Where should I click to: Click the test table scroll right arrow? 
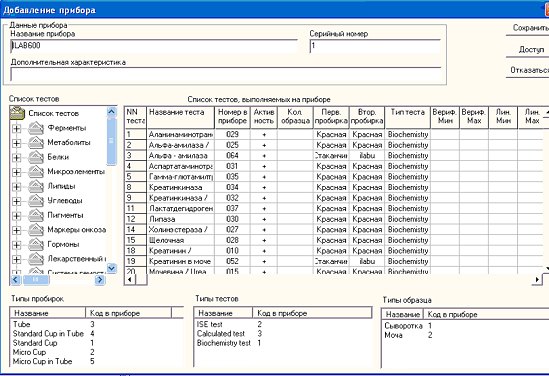click(537, 279)
